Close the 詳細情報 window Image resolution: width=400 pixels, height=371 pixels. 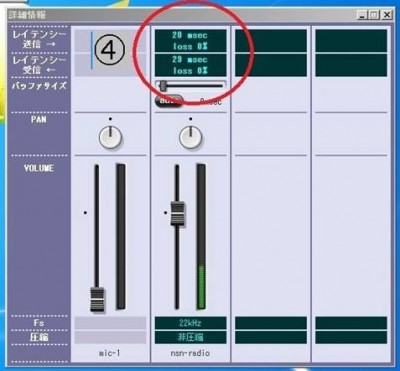point(386,15)
